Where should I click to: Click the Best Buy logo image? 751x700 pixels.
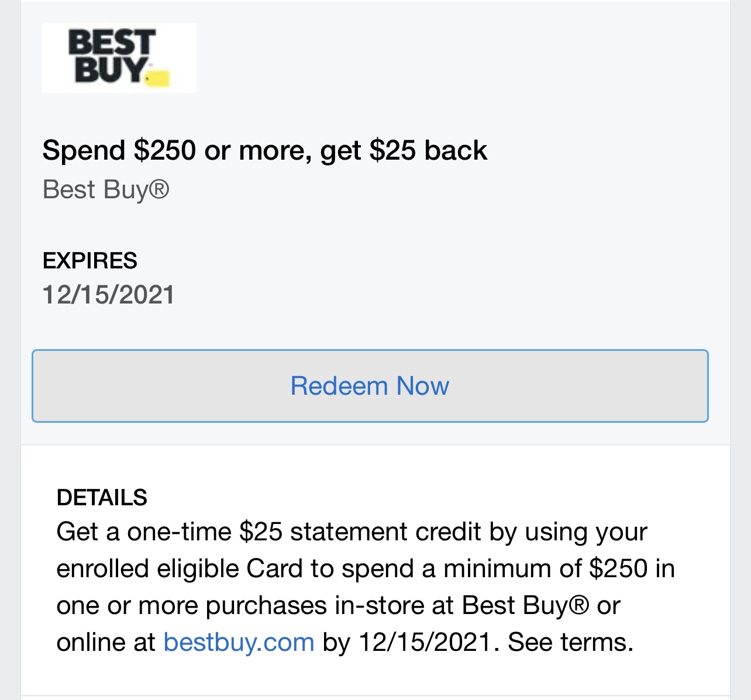click(119, 57)
